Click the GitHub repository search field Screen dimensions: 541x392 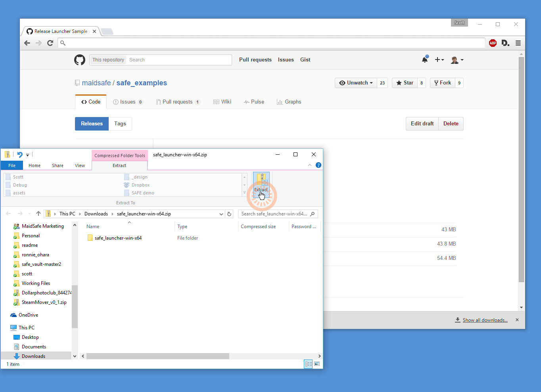[x=178, y=60]
